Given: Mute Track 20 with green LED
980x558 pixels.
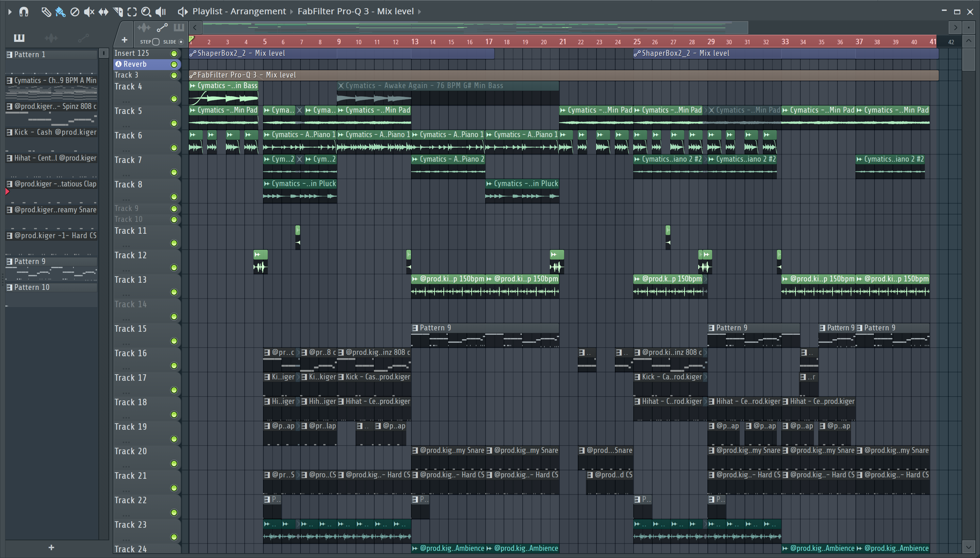Looking at the screenshot, I should coord(174,464).
